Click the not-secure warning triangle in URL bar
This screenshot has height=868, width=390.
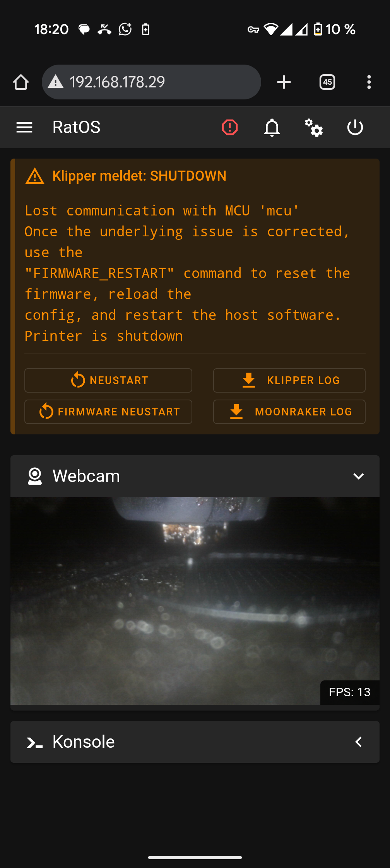(x=56, y=82)
